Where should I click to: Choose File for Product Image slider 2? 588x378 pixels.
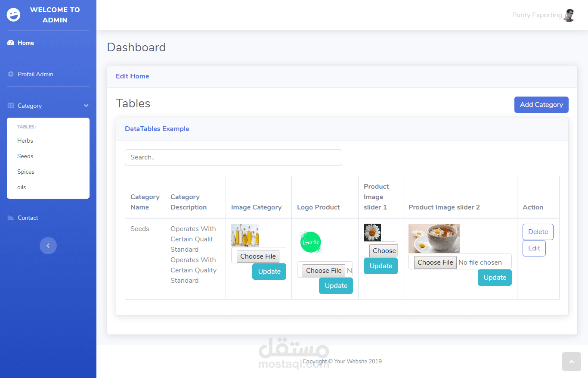[435, 262]
